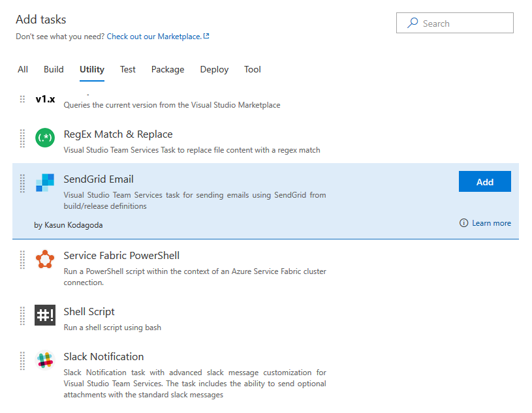Click the SendGrid Email blue squares icon

45,183
